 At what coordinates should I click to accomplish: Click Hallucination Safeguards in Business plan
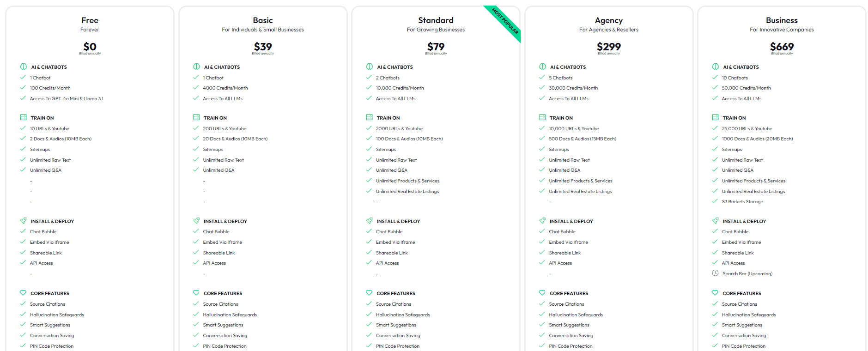(x=748, y=315)
